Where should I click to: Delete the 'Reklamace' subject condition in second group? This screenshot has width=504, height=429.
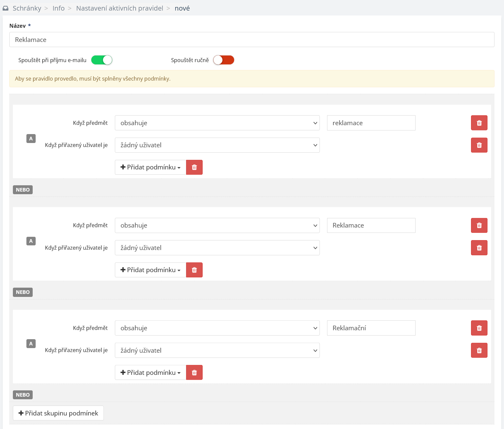479,225
